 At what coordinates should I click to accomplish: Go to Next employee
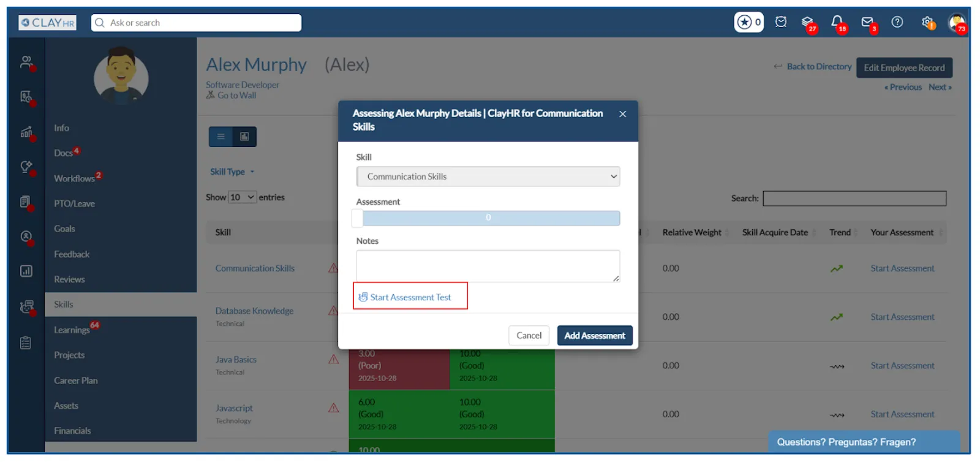(x=940, y=87)
